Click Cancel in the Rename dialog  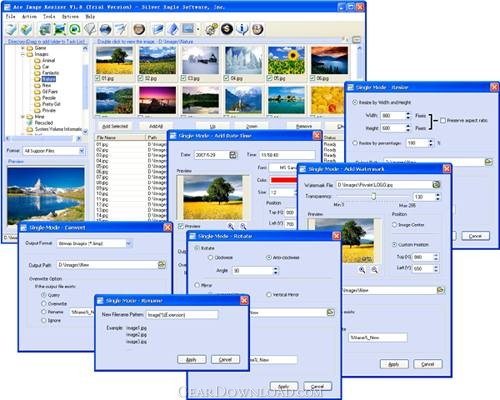[x=226, y=360]
